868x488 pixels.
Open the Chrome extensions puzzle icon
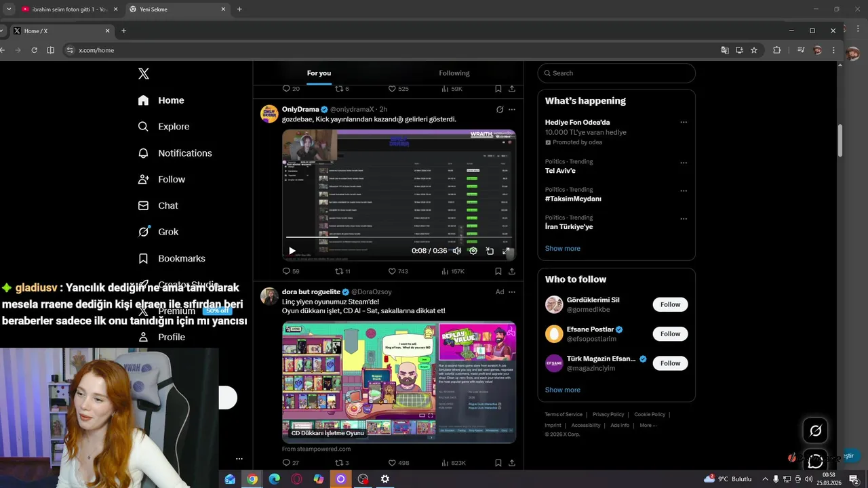coord(777,50)
